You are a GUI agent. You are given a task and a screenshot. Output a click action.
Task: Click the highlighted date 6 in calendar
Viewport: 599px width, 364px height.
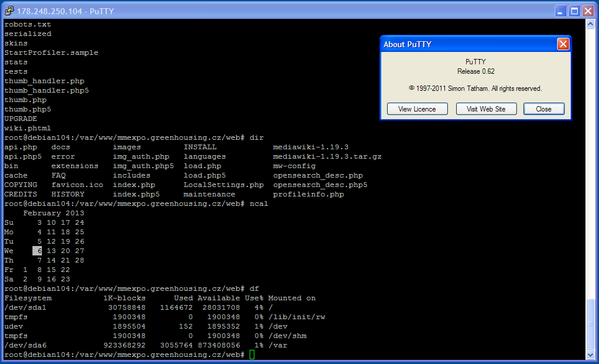pyautogui.click(x=37, y=251)
